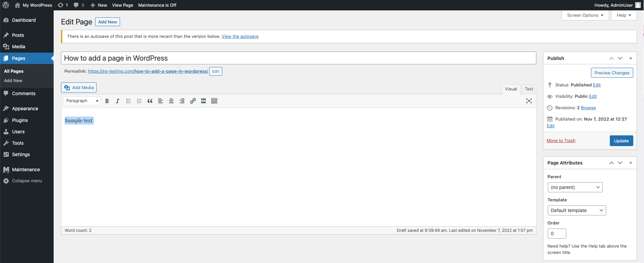Click the Update button

coord(621,141)
